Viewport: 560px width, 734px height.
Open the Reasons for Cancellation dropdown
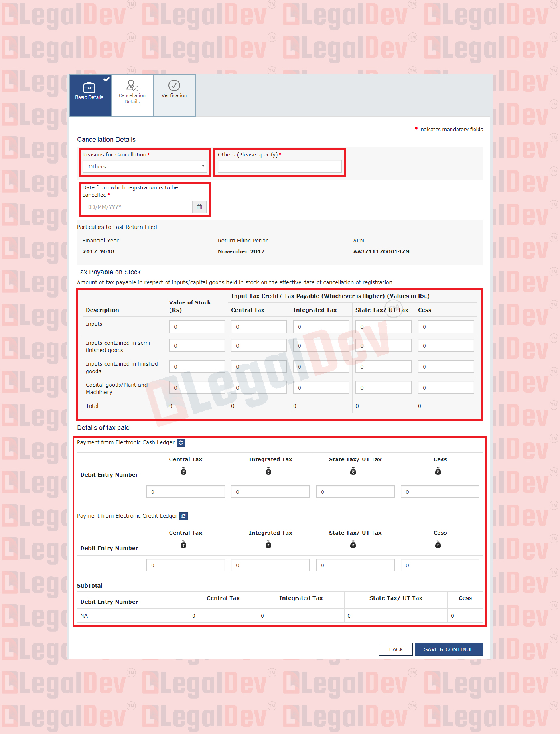point(145,166)
